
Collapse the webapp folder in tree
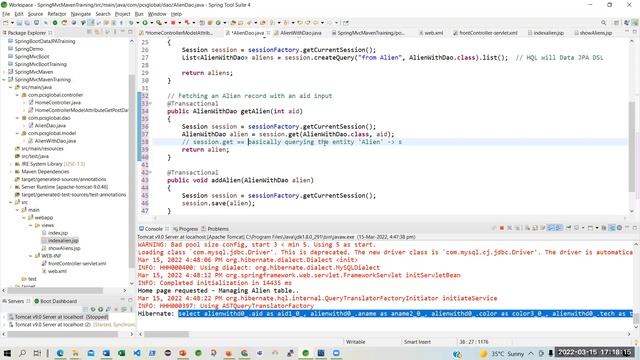(x=24, y=218)
